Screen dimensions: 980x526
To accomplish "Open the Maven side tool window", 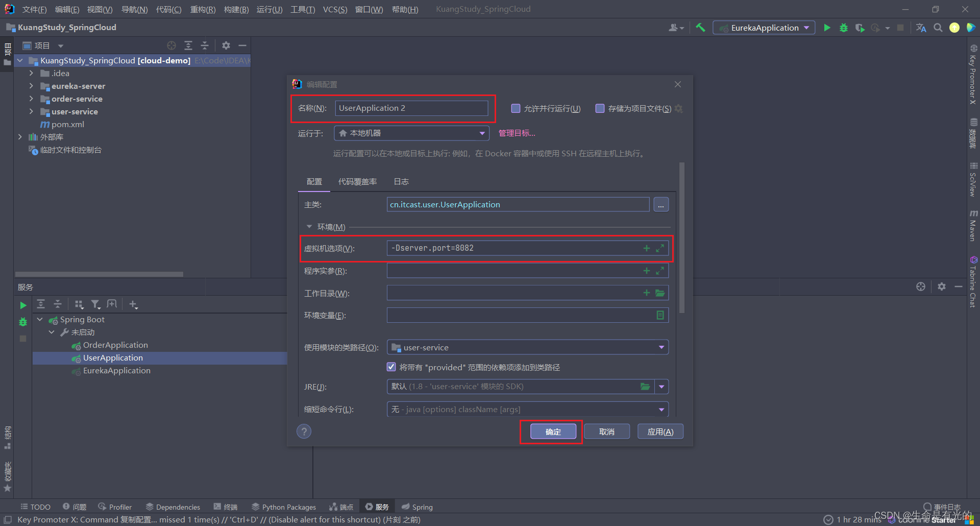I will (973, 225).
